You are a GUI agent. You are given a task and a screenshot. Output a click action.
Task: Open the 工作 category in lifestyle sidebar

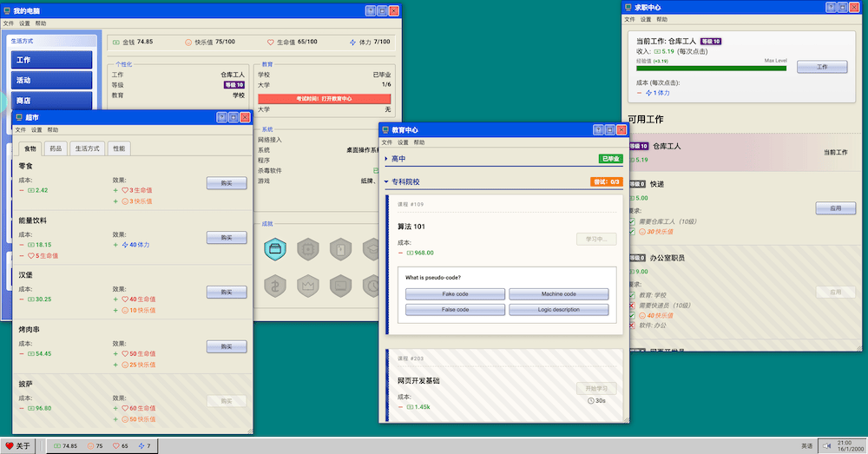coord(52,60)
